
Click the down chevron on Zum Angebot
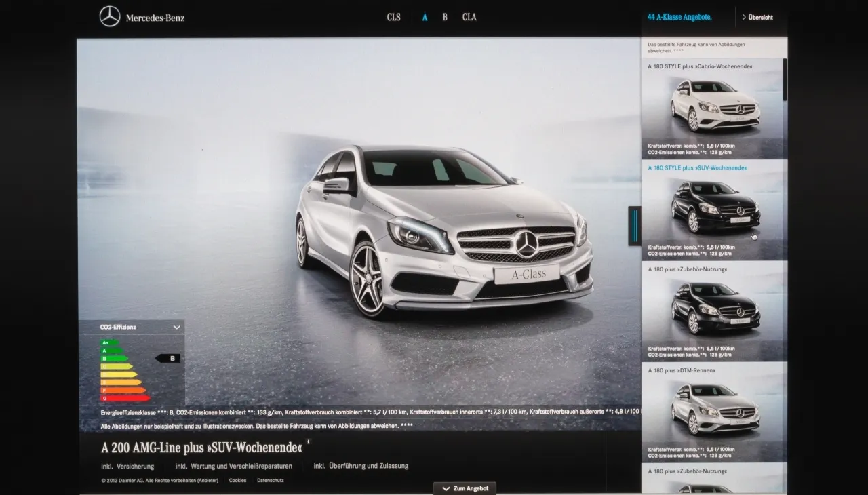pyautogui.click(x=446, y=488)
